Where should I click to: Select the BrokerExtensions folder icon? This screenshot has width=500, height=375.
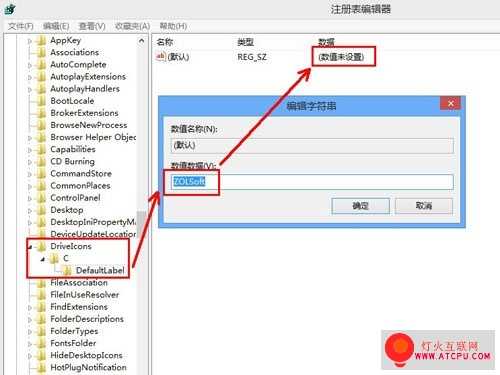[41, 113]
